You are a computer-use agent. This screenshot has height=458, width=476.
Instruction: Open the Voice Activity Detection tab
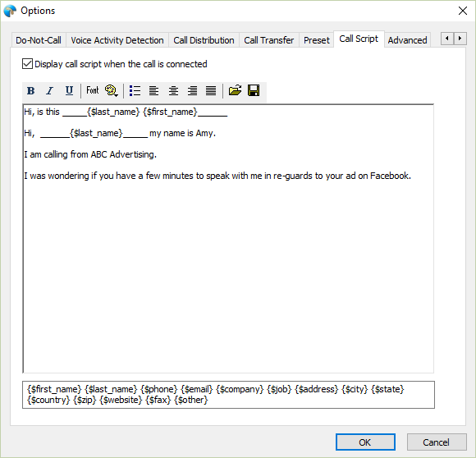click(x=117, y=40)
